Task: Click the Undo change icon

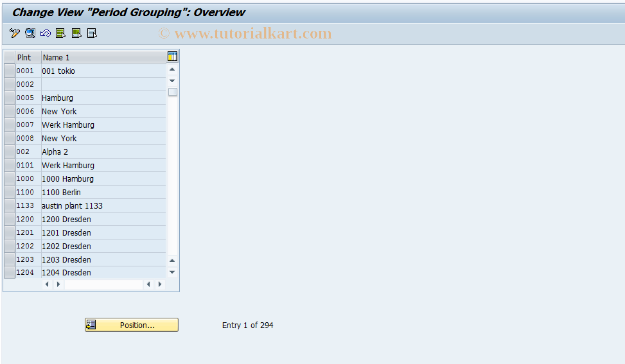Action: (x=46, y=33)
